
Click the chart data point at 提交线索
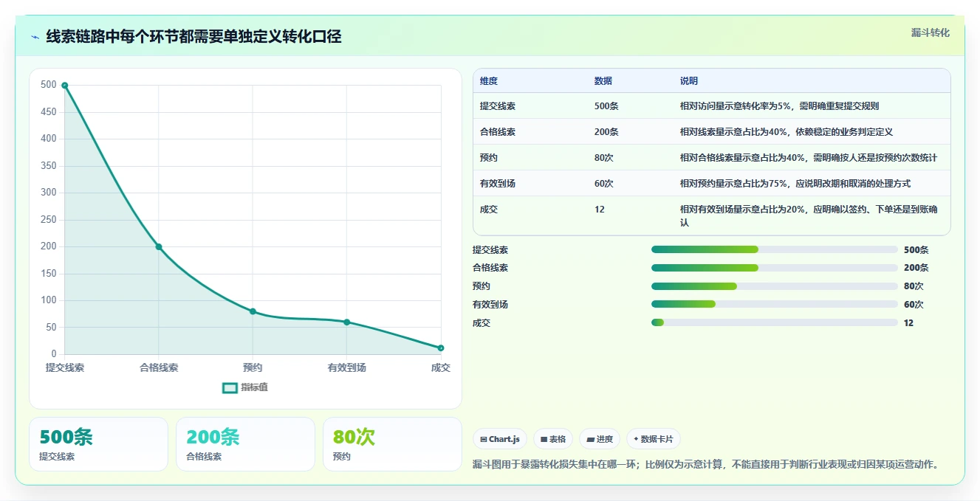tap(65, 86)
